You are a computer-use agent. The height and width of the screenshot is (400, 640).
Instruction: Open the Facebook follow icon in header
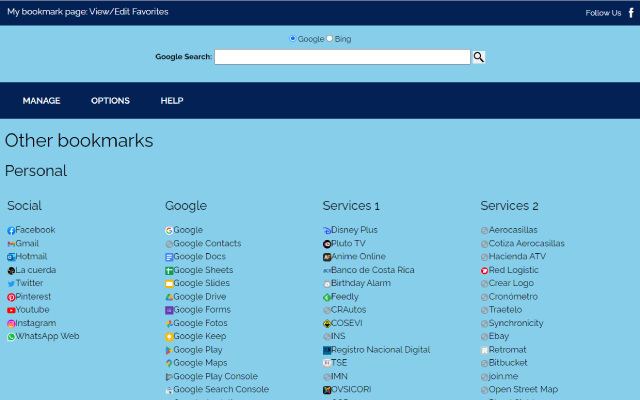pos(631,13)
